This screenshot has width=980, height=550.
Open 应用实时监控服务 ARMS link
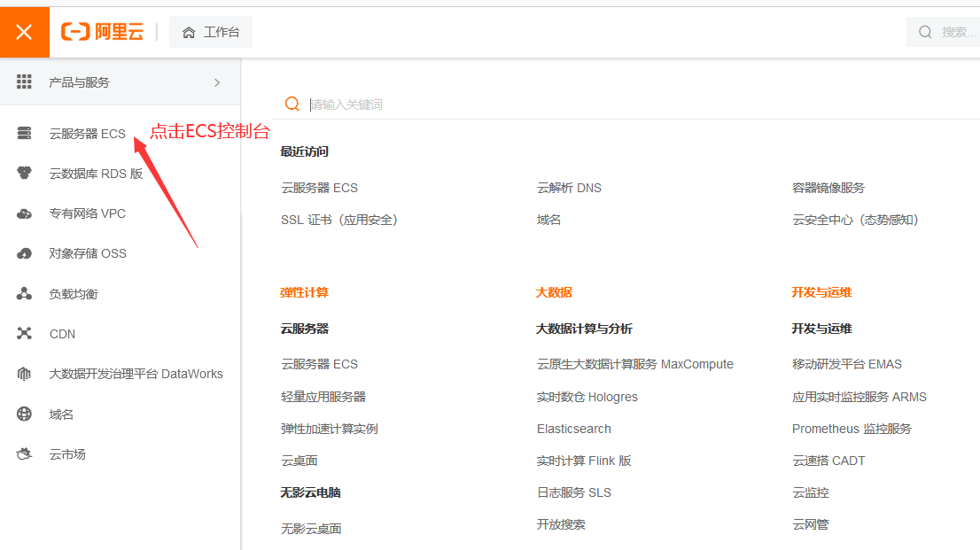(x=859, y=397)
